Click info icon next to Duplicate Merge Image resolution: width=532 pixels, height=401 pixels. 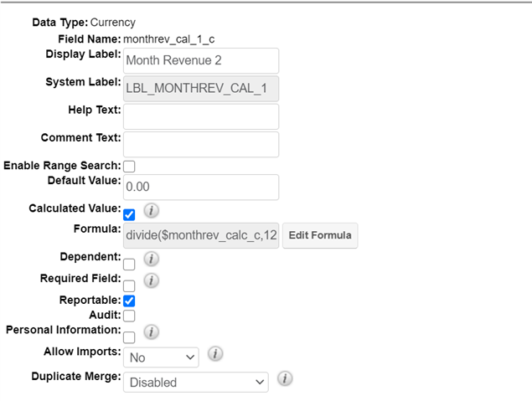point(284,379)
